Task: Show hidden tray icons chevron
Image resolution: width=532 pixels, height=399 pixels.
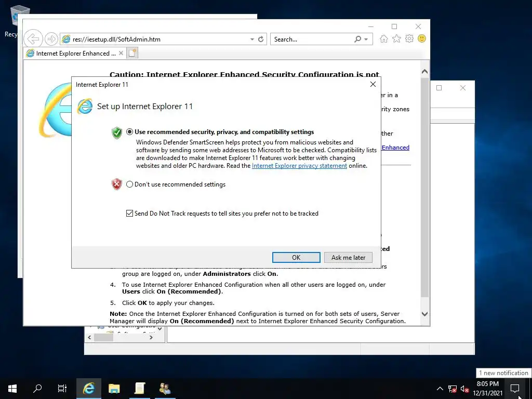Action: pos(440,389)
